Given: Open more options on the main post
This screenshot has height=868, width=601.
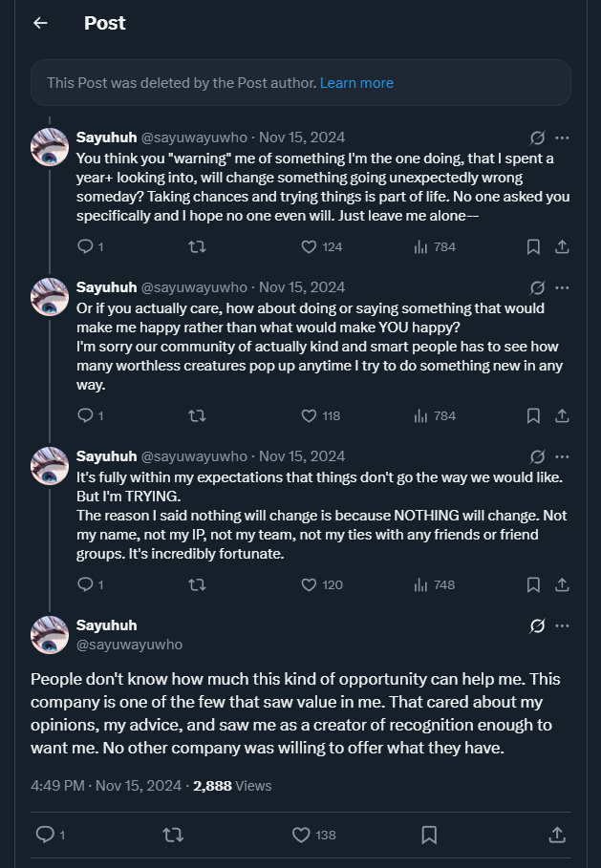Looking at the screenshot, I should point(562,625).
